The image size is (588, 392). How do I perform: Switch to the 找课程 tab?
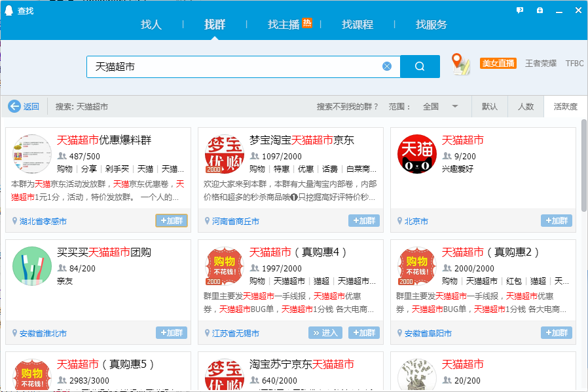tap(358, 25)
